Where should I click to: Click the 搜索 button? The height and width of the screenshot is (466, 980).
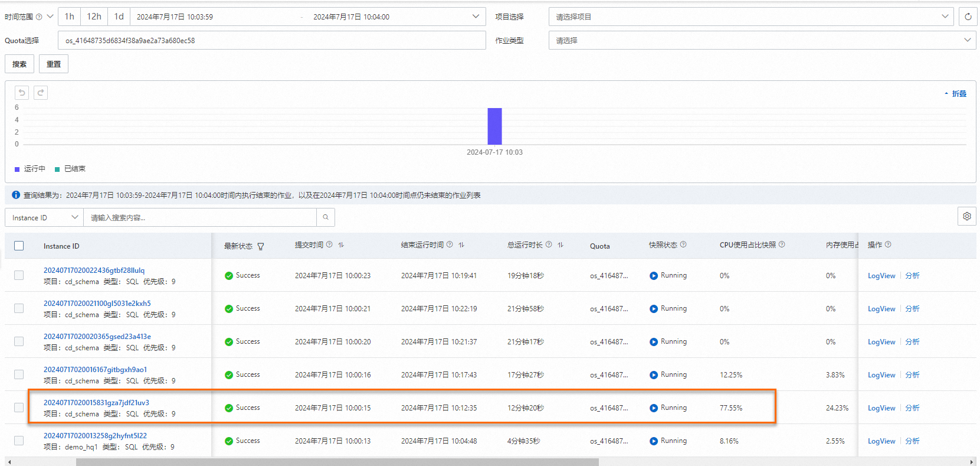[19, 64]
